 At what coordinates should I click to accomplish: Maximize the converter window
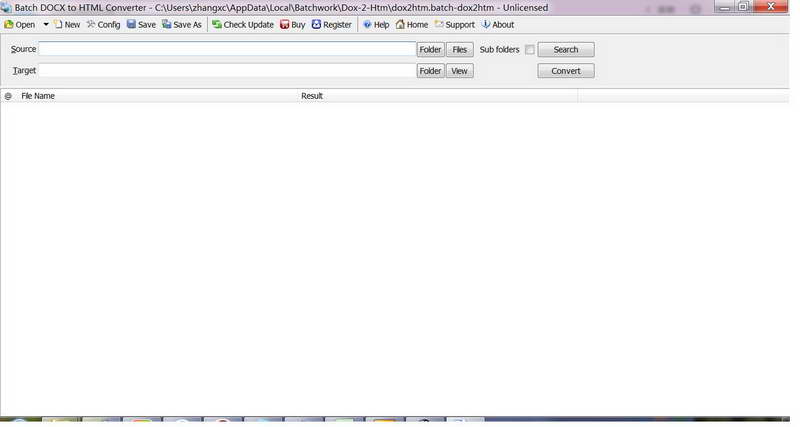coord(743,7)
